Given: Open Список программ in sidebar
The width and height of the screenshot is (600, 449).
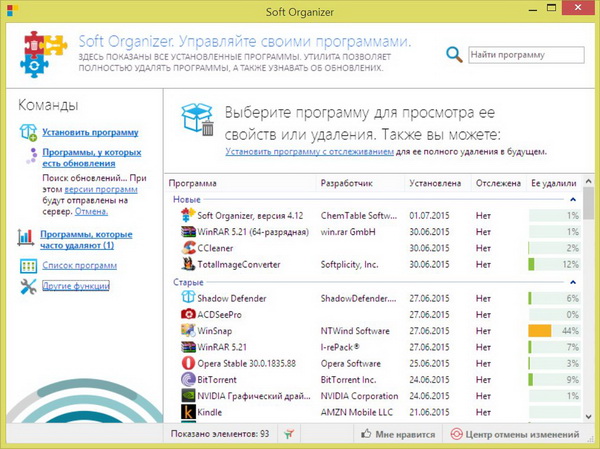Looking at the screenshot, I should pyautogui.click(x=79, y=265).
